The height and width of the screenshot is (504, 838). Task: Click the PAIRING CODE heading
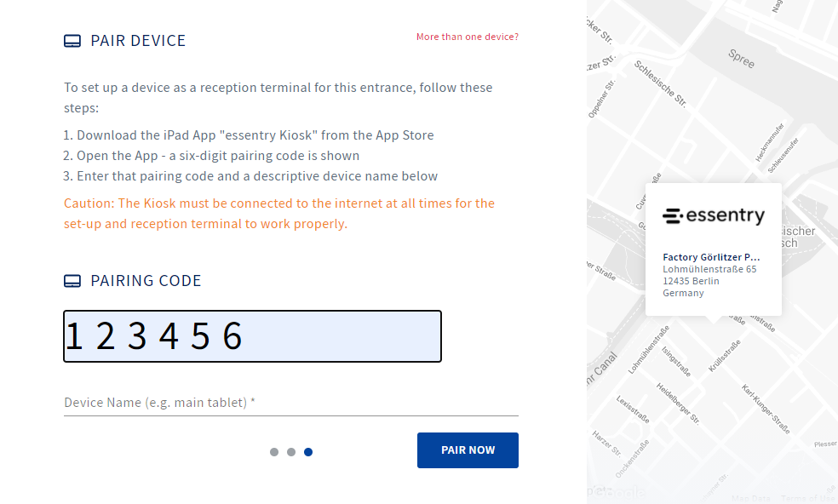pos(146,281)
